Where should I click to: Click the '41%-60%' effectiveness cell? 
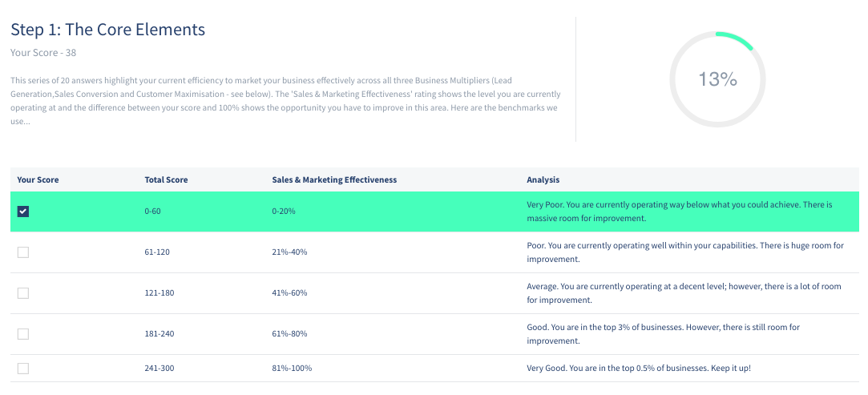pyautogui.click(x=289, y=293)
